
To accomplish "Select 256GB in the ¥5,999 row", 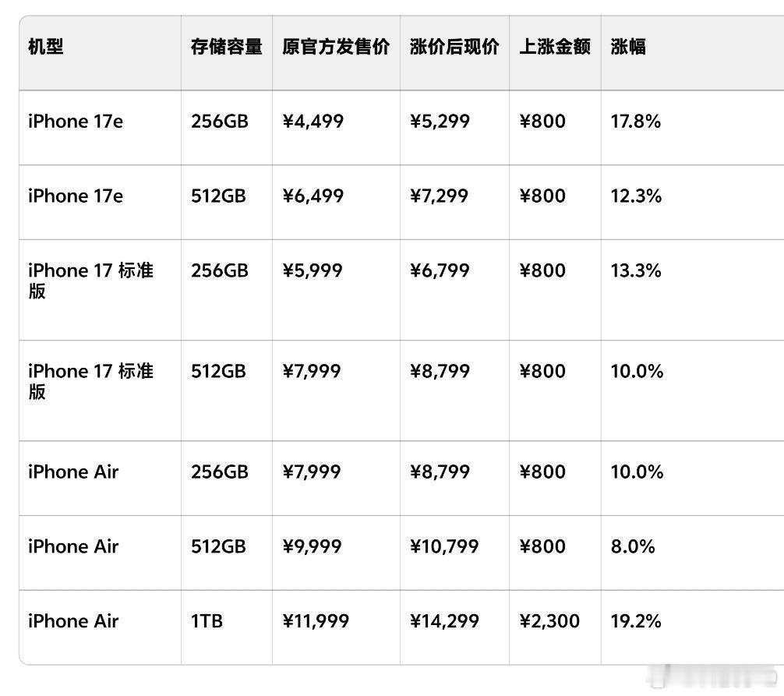I will [220, 270].
